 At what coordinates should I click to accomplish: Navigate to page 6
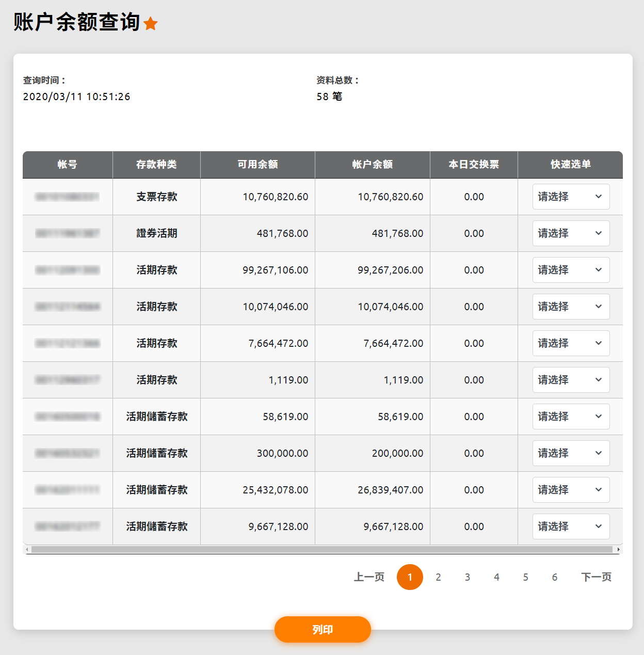tap(555, 577)
